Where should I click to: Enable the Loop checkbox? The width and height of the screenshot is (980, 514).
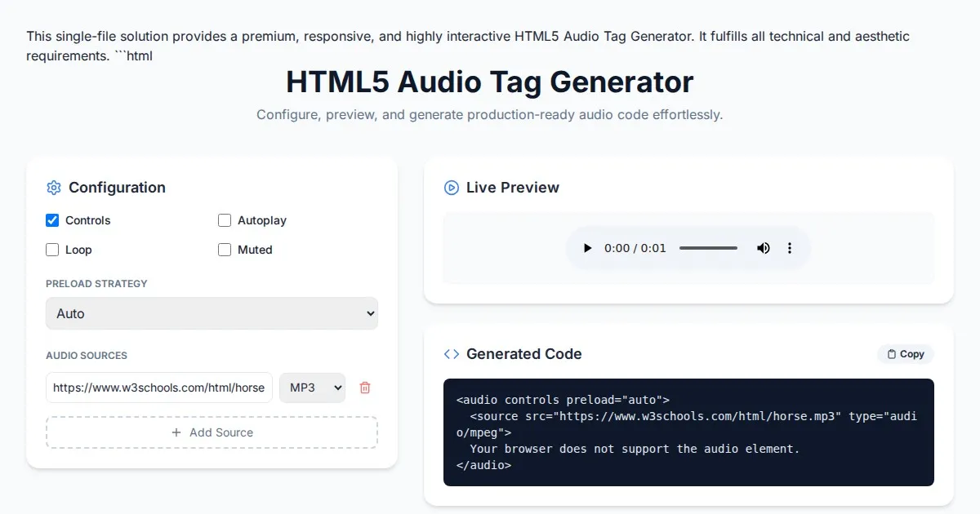[52, 250]
